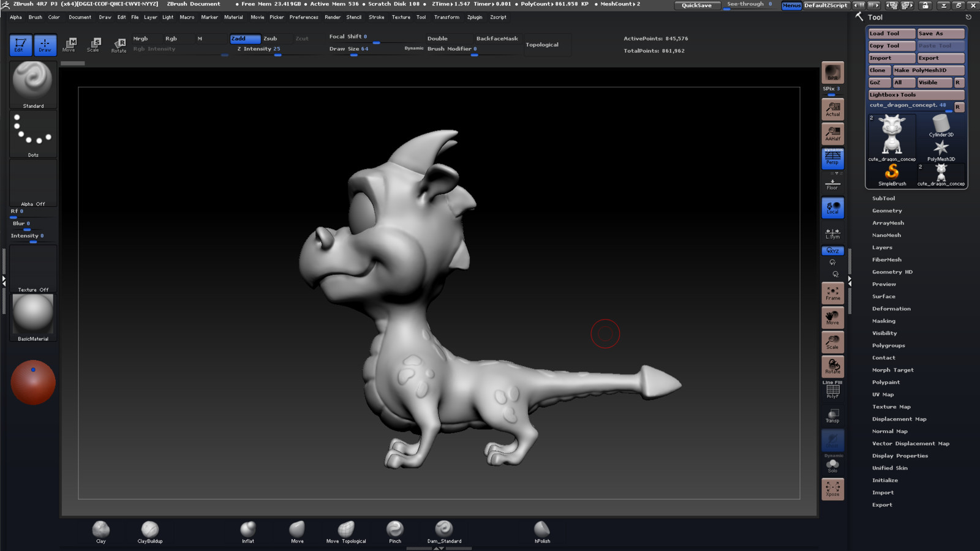Click the Frame view icon
980x551 pixels.
tap(832, 293)
